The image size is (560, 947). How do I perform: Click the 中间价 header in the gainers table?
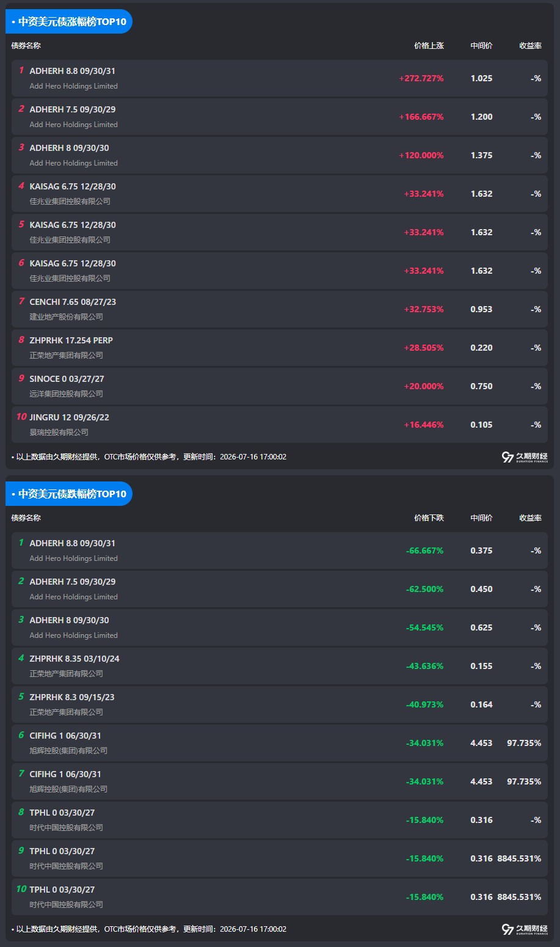(481, 46)
